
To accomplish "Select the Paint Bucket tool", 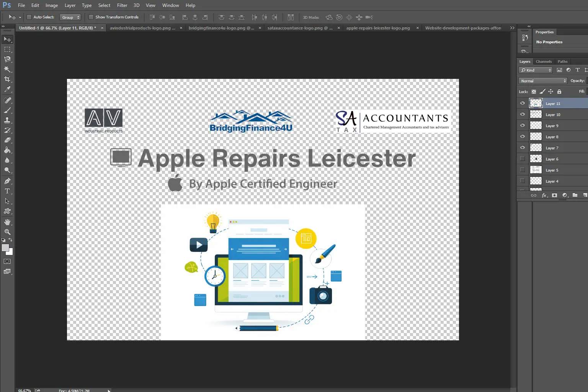I will point(7,150).
